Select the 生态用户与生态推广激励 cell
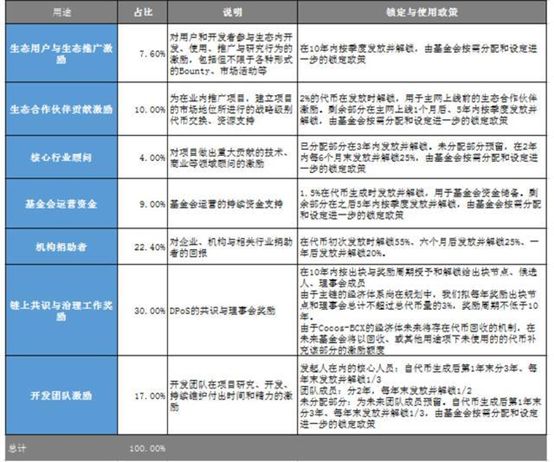The height and width of the screenshot is (462, 554). tap(61, 53)
